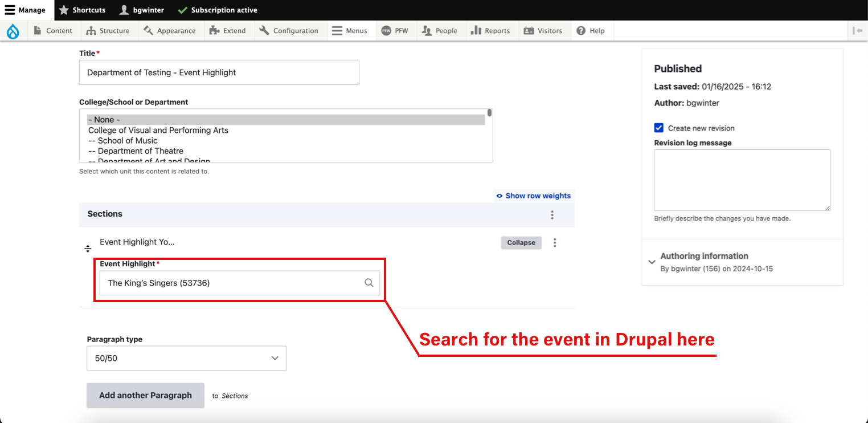Screen dimensions: 868x423
Task: Select the Department of Theatre option
Action: (x=286, y=151)
